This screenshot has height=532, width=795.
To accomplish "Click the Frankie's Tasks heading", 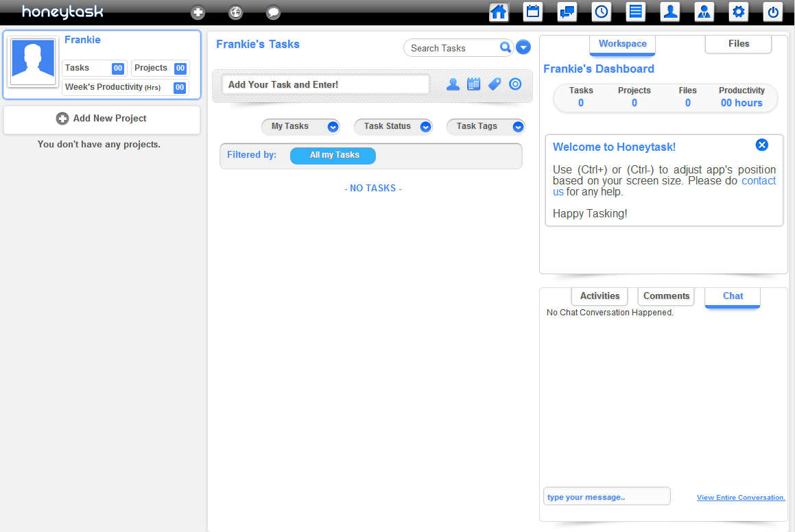I will pyautogui.click(x=257, y=45).
